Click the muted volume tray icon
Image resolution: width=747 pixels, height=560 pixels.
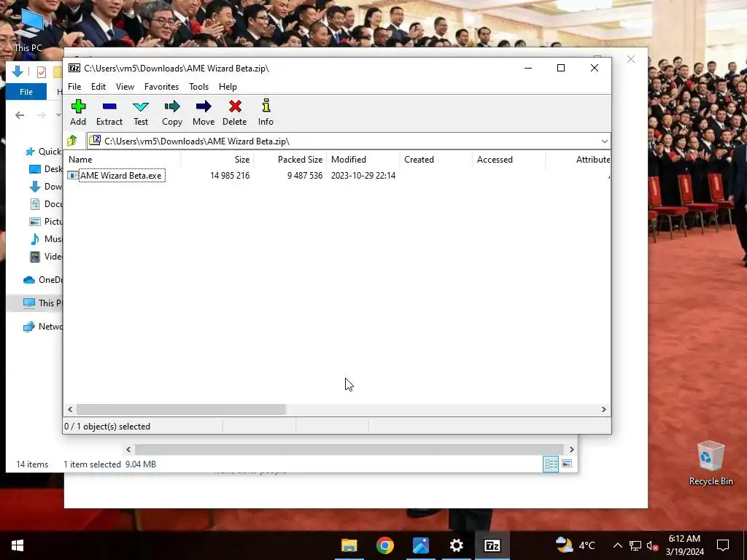click(652, 545)
